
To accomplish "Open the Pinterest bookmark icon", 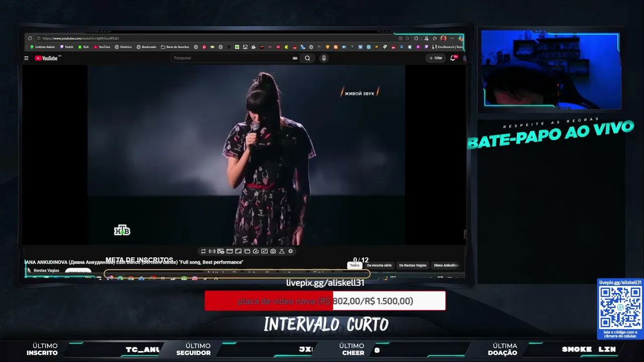I will click(204, 47).
